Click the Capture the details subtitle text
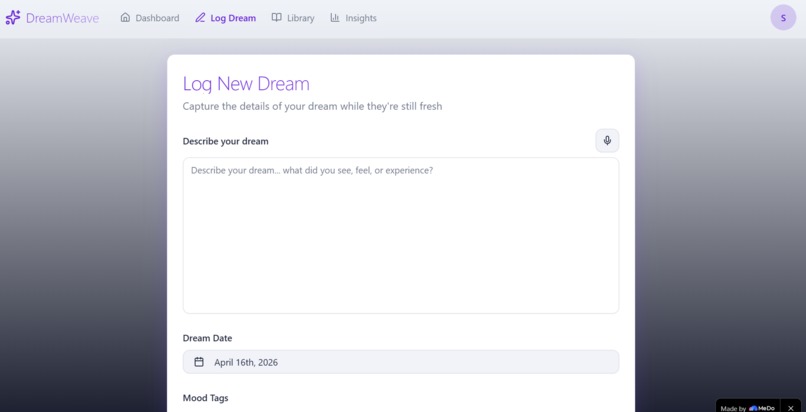This screenshot has height=412, width=806. pyautogui.click(x=313, y=107)
